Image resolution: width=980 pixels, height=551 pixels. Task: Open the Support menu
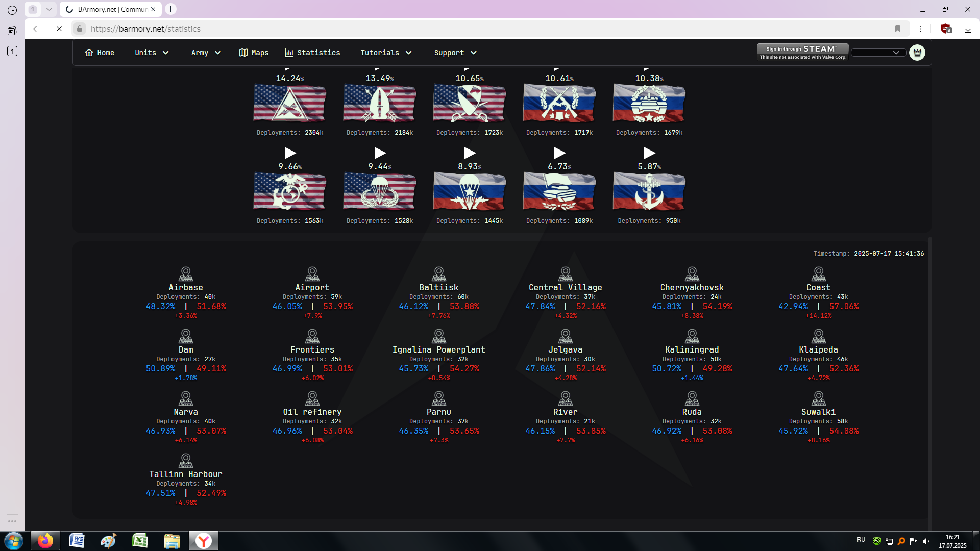(x=455, y=53)
